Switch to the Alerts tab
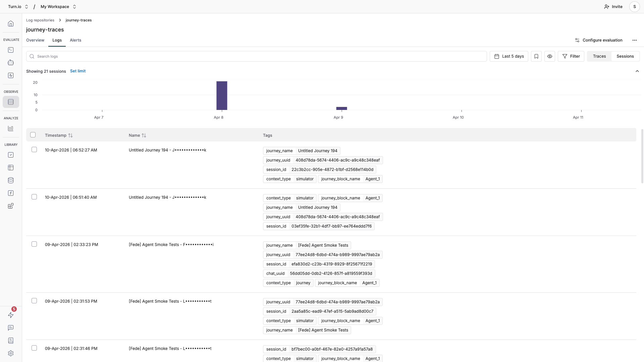 [x=75, y=40]
